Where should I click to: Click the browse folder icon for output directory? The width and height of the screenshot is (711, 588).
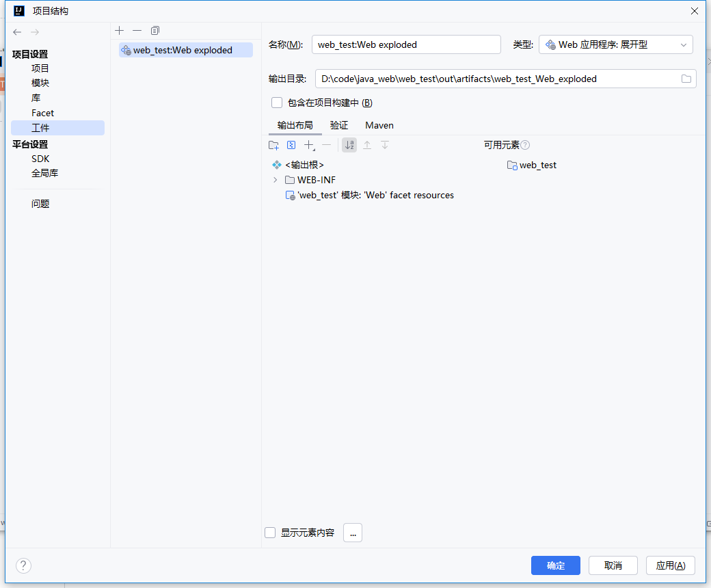pos(686,79)
